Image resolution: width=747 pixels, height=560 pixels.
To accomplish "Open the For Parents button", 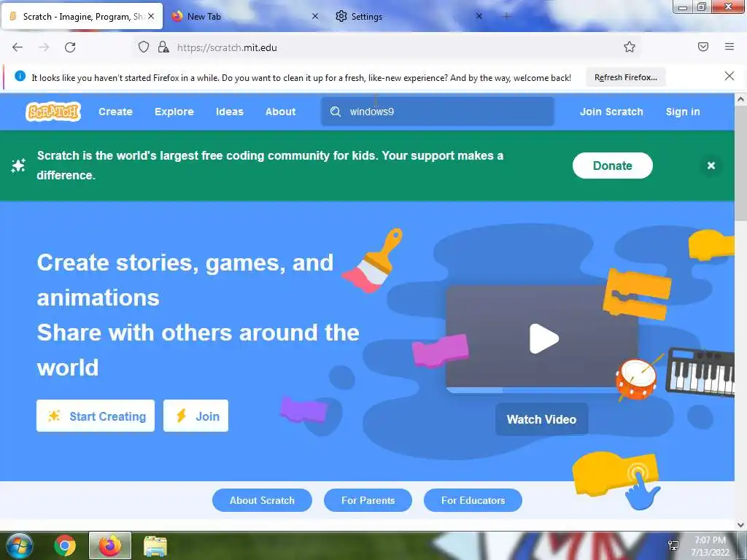I will click(x=368, y=500).
